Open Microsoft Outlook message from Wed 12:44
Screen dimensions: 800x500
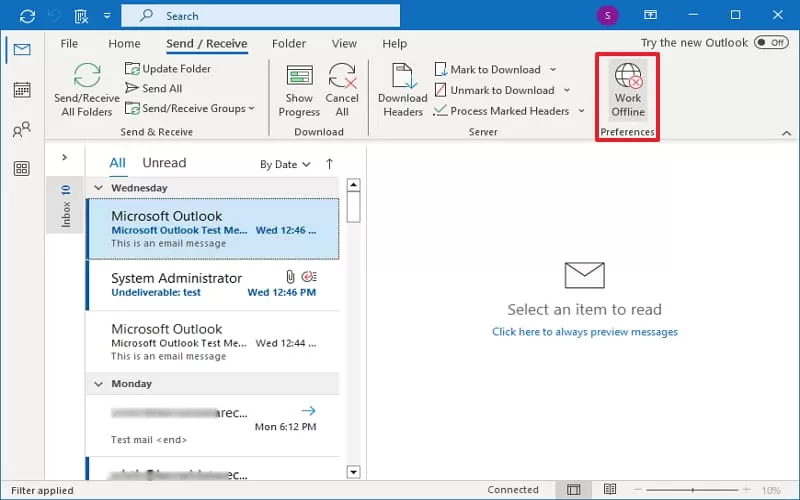coord(213,342)
